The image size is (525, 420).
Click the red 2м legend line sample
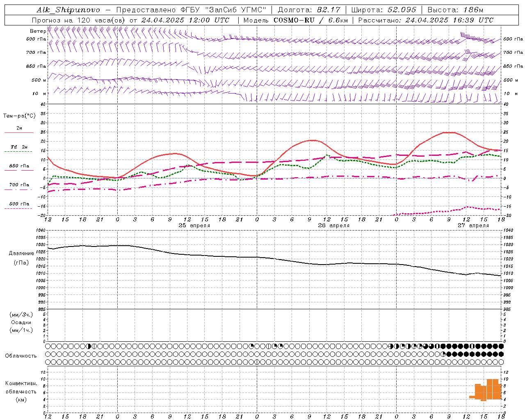(19, 133)
